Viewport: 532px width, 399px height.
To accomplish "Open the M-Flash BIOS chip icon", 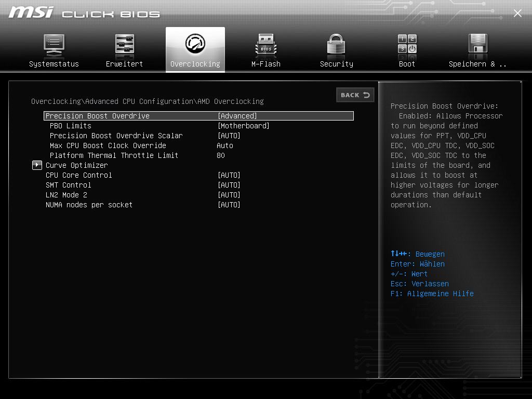I will (265, 45).
